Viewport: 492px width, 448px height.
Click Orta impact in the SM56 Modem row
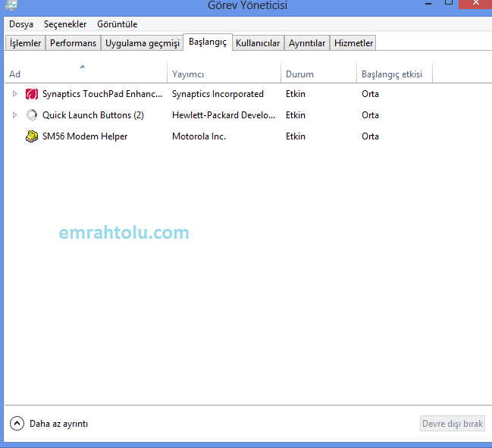[x=370, y=136]
